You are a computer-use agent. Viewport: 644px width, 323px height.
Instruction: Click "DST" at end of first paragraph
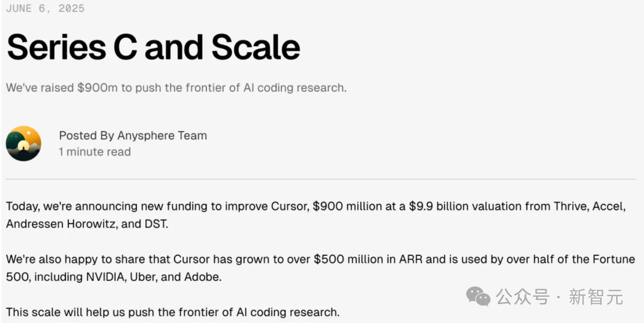(156, 225)
